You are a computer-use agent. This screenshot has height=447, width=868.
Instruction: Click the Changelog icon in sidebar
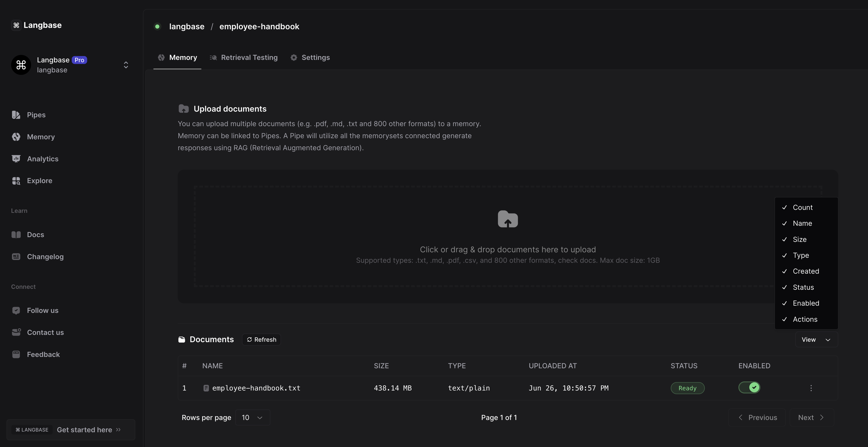[x=16, y=257]
